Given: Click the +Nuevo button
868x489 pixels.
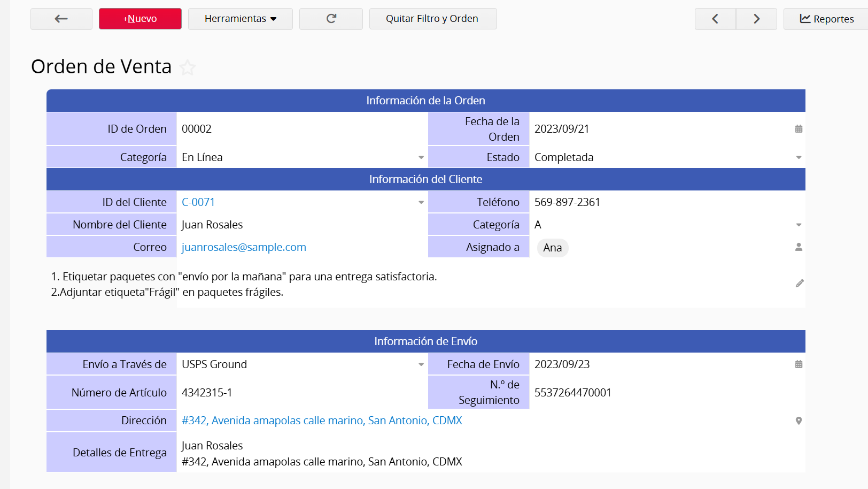Looking at the screenshot, I should click(140, 19).
